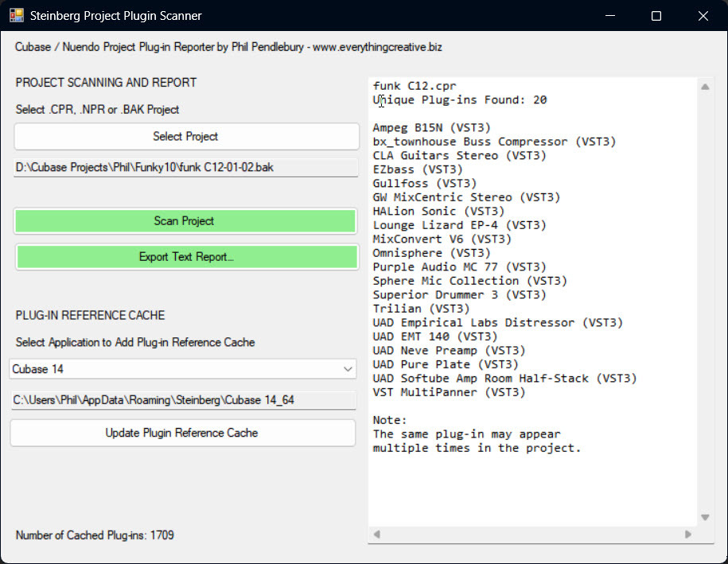Open the Cubase 14 application dropdown

182,369
